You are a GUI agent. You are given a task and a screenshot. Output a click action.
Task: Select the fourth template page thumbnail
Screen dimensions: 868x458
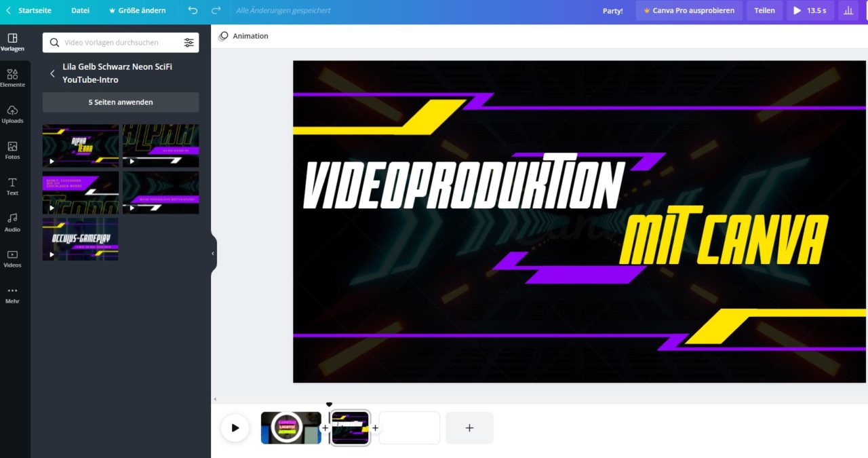[161, 192]
